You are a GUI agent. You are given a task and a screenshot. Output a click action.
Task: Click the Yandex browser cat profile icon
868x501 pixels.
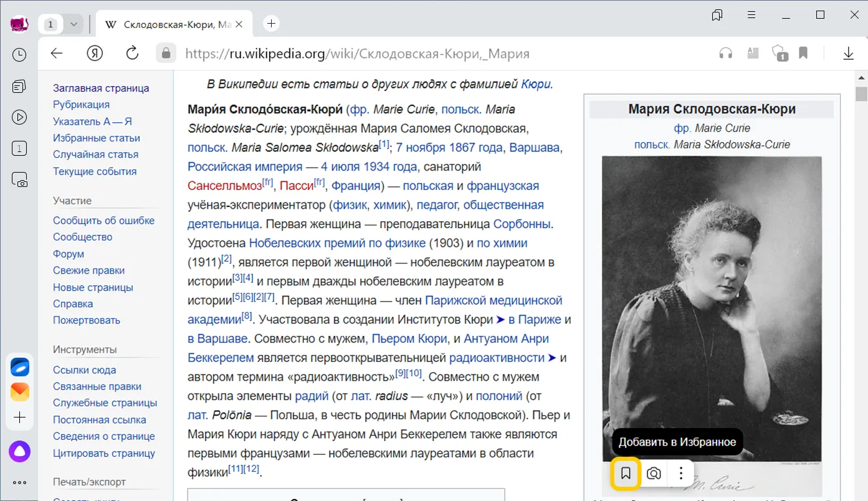19,24
